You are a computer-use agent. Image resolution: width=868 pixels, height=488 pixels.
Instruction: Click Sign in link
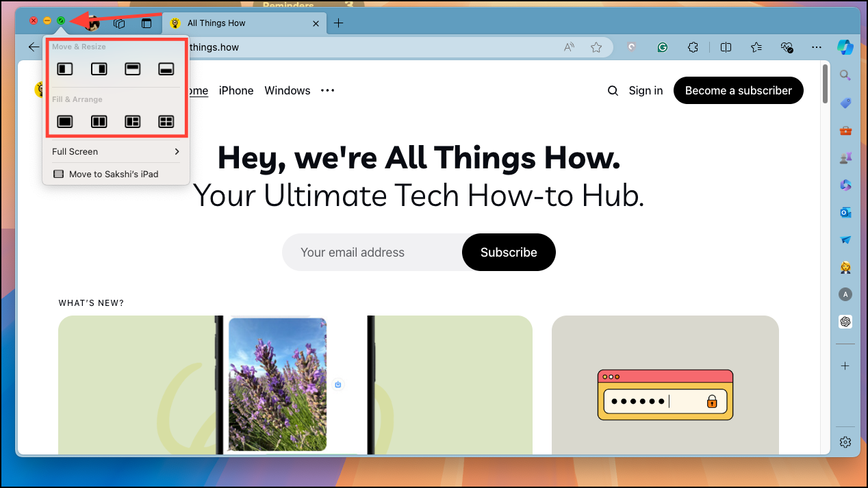(646, 90)
